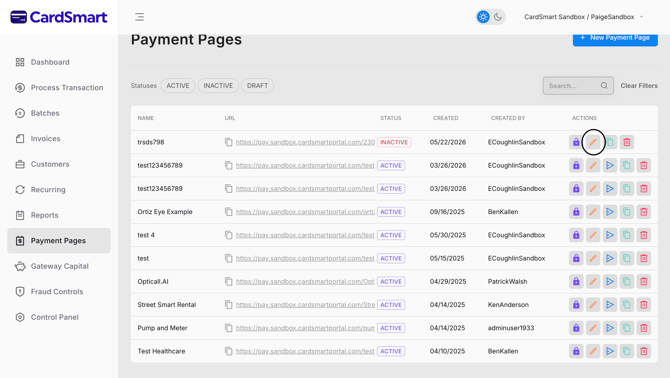Copy the URL of Test Healthcare page
670x378 pixels.
229,351
